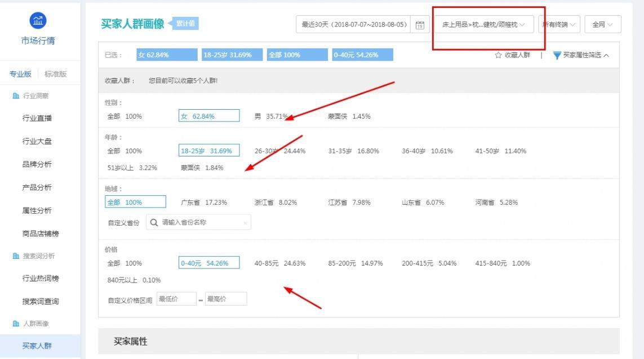Select price 85-200元 14.97% option
Viewport: 644px width, 359px height.
[356, 263]
